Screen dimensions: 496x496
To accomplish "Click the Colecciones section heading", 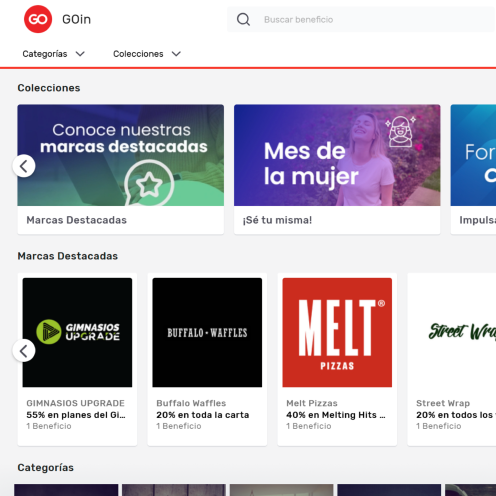I will (x=49, y=88).
